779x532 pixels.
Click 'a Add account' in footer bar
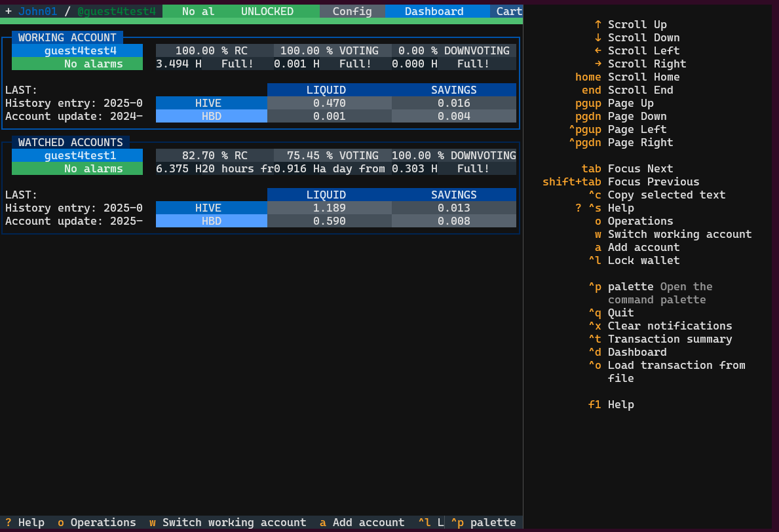(362, 522)
